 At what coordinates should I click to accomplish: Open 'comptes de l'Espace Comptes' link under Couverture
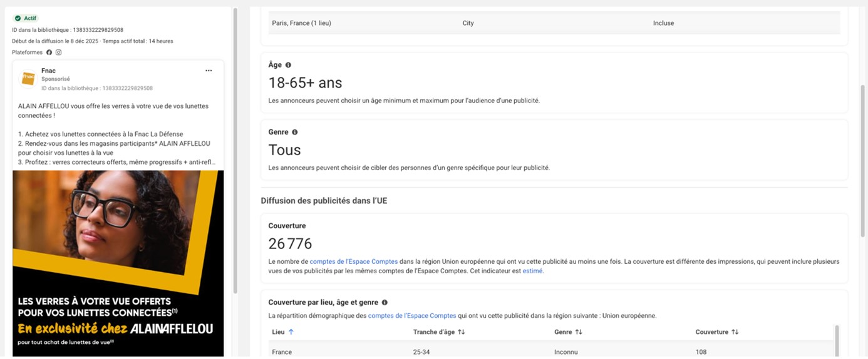[x=353, y=261]
